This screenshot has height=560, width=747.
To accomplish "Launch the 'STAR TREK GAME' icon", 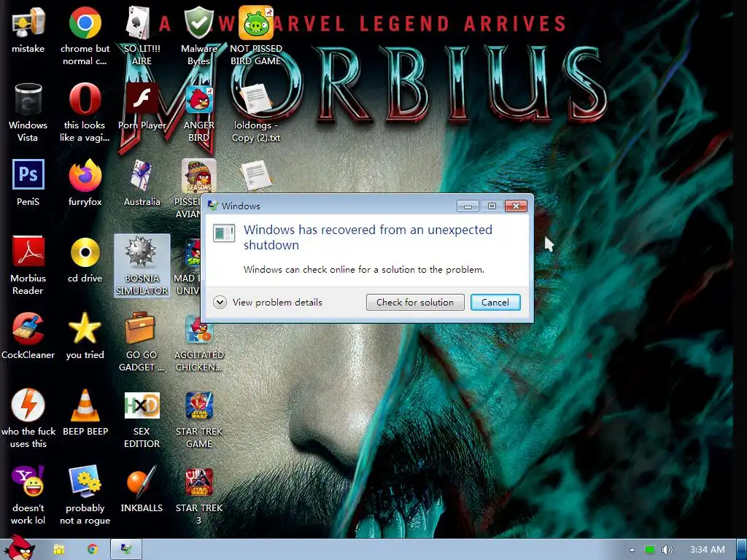I will 198,405.
